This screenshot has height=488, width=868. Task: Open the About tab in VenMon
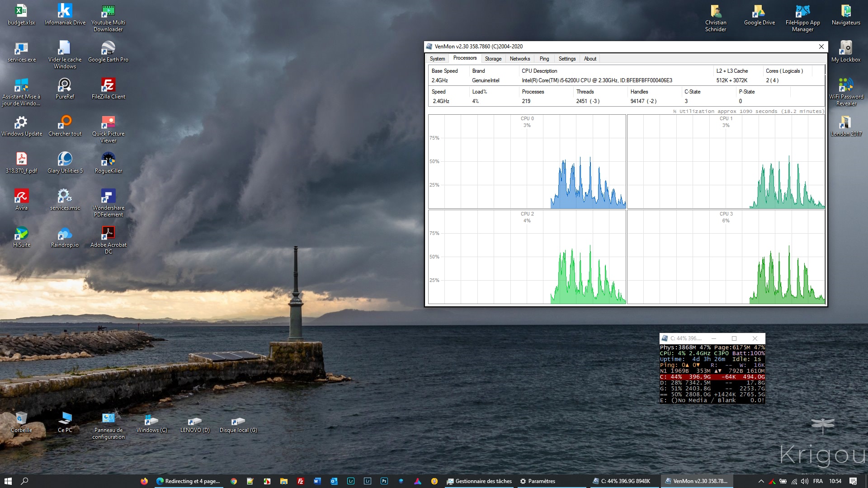(x=590, y=59)
